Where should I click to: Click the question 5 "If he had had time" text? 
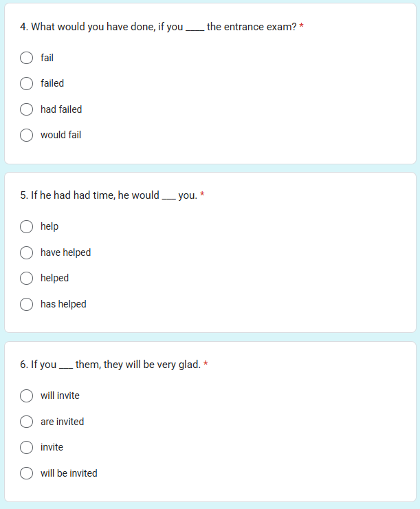67,195
